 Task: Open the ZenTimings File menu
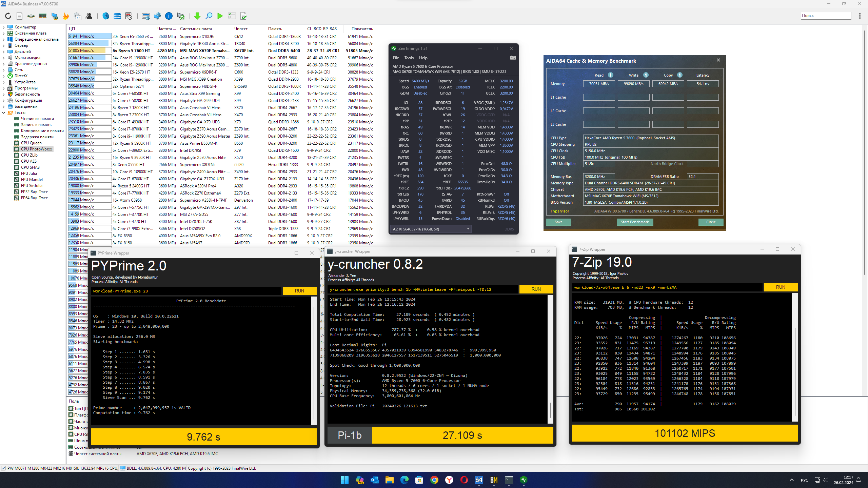[x=396, y=58]
